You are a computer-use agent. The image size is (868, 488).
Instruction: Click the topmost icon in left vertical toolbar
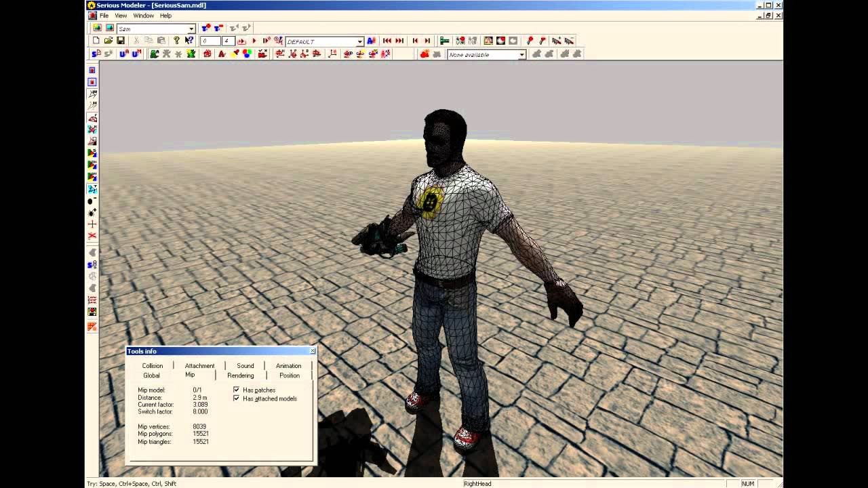[92, 70]
